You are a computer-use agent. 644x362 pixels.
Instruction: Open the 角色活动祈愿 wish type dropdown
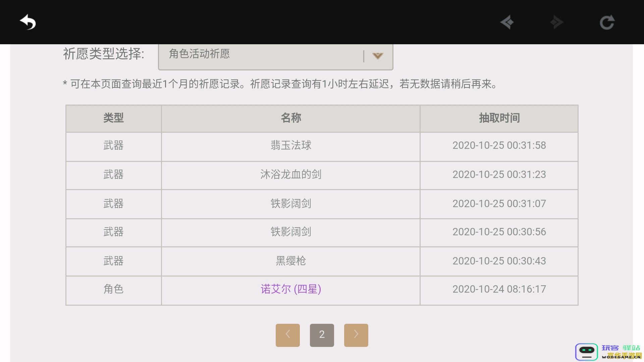tap(275, 56)
